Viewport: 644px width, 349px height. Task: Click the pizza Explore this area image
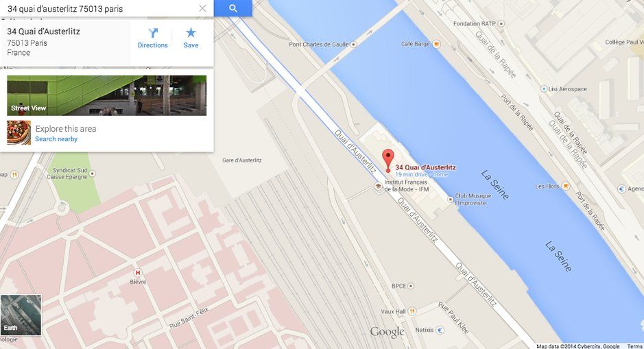point(19,132)
